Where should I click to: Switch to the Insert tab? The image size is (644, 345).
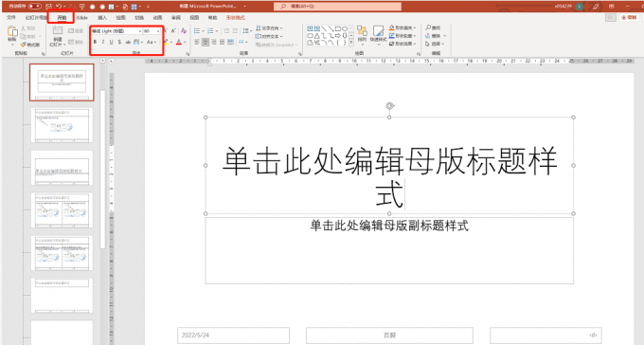click(102, 18)
